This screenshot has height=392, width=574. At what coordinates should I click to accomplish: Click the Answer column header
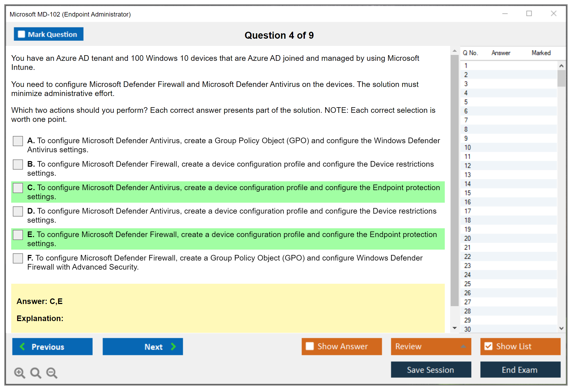pos(501,53)
